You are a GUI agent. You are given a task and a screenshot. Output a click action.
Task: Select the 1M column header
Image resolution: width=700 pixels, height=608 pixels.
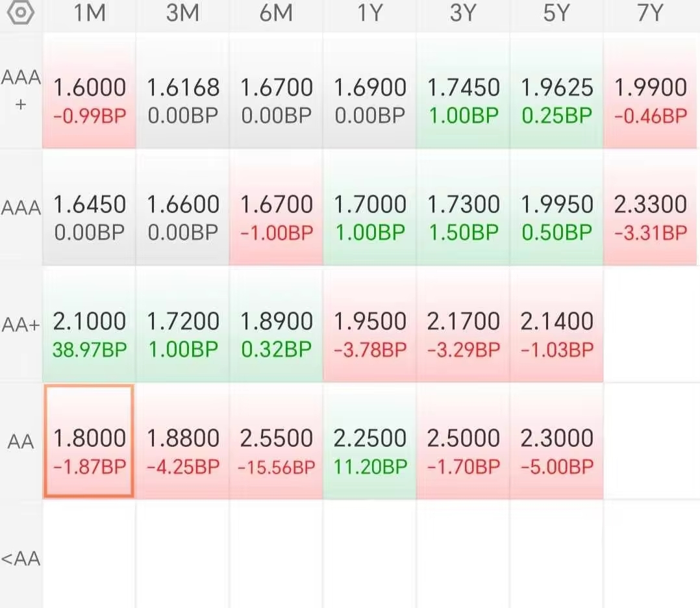(x=90, y=12)
